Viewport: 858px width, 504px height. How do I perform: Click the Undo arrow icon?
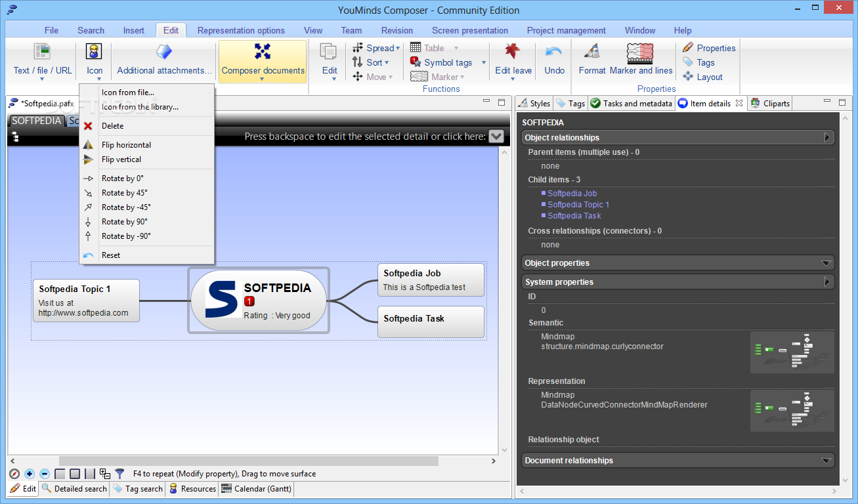[x=554, y=52]
